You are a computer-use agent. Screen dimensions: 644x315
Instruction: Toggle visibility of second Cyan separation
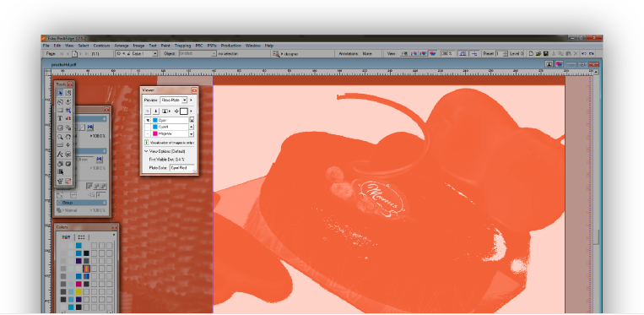tap(148, 127)
